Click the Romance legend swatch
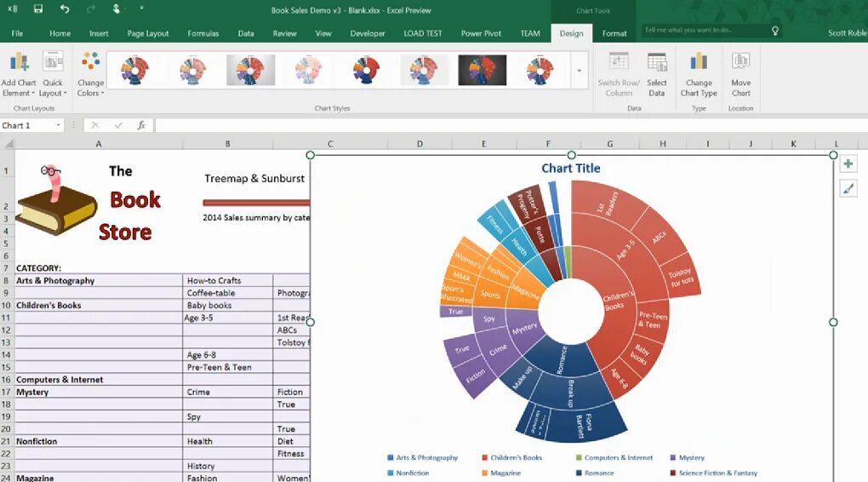868x482 pixels. click(x=579, y=473)
